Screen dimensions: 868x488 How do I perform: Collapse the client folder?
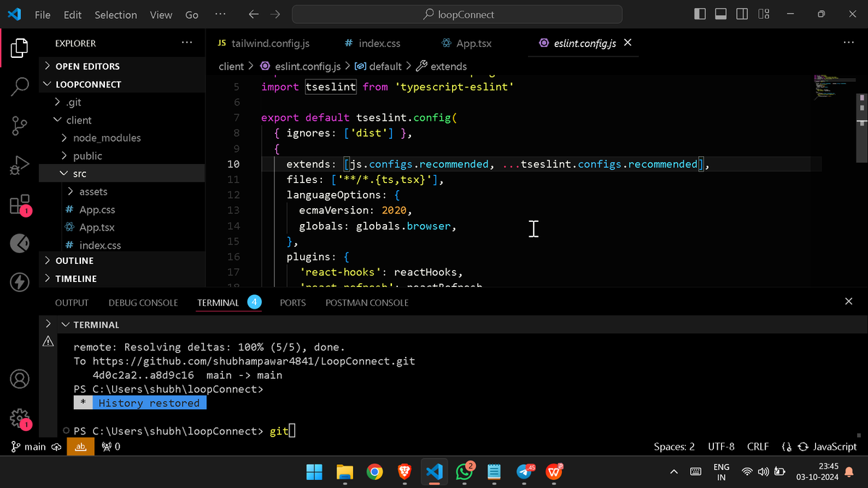[x=122, y=120]
